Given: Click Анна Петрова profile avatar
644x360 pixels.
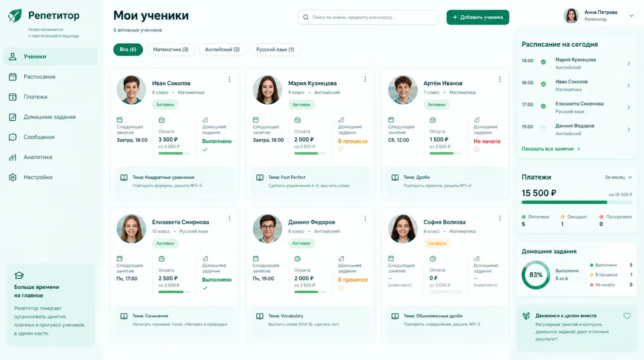Looking at the screenshot, I should click(571, 15).
